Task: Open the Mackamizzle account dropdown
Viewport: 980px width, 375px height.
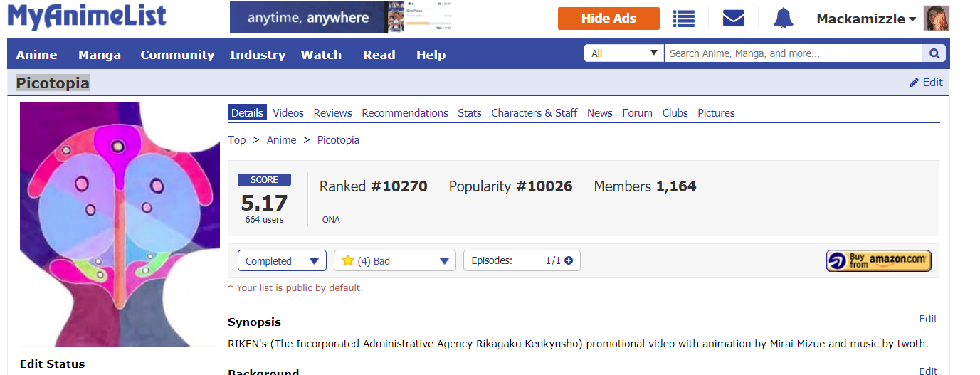Action: 866,19
